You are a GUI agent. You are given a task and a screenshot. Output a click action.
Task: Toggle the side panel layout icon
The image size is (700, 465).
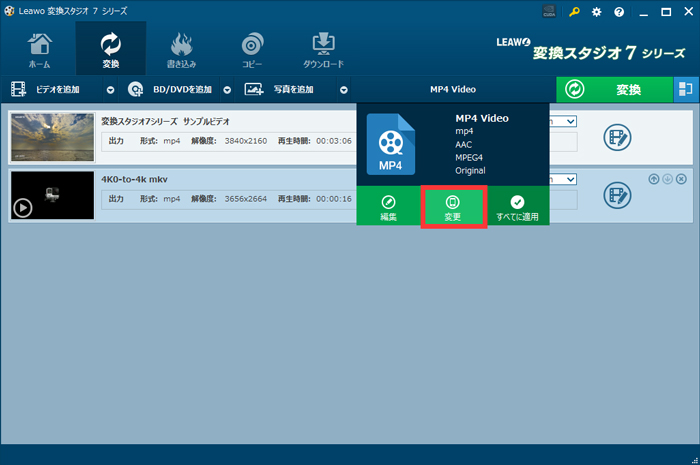[x=685, y=89]
